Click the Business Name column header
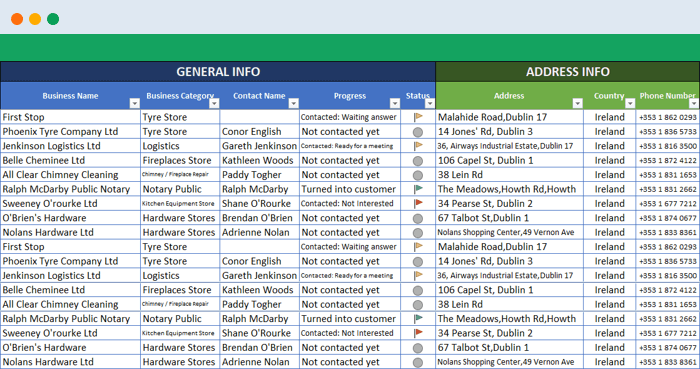700x369 pixels. click(70, 96)
